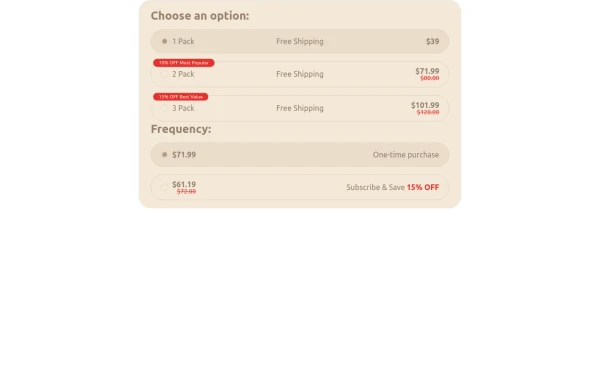
Task: Select the 1 Pack radio button
Action: (x=165, y=41)
